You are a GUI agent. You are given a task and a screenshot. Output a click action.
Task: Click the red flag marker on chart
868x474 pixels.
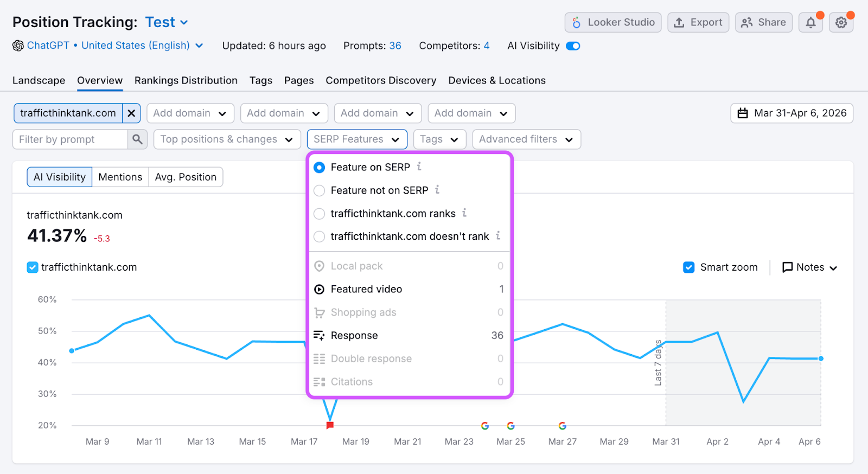click(x=330, y=425)
